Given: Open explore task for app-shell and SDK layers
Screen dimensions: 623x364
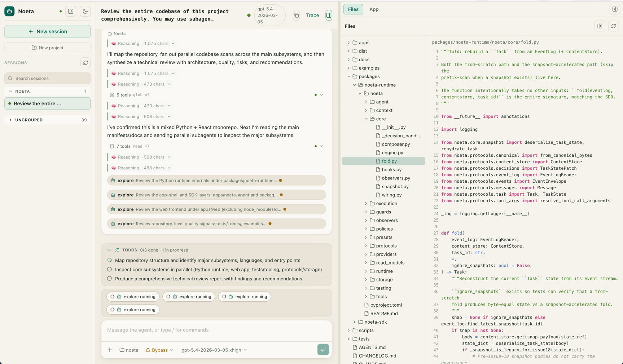Looking at the screenshot, I should 216,195.
